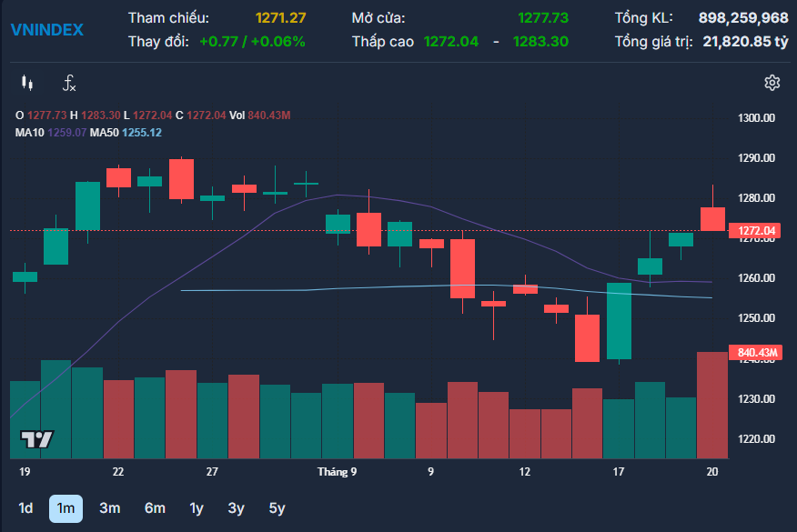The image size is (797, 532).
Task: Click the large green candle on the 17th
Action: coord(619,321)
